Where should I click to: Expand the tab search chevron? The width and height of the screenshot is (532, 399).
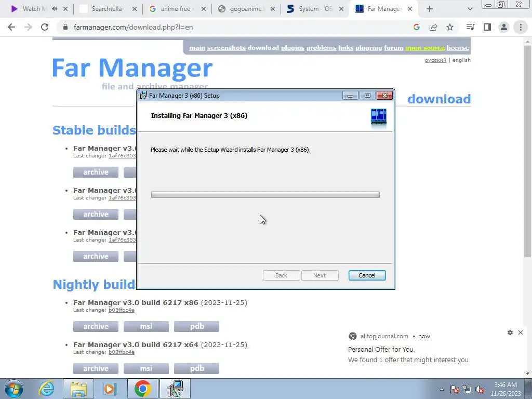[x=470, y=9]
